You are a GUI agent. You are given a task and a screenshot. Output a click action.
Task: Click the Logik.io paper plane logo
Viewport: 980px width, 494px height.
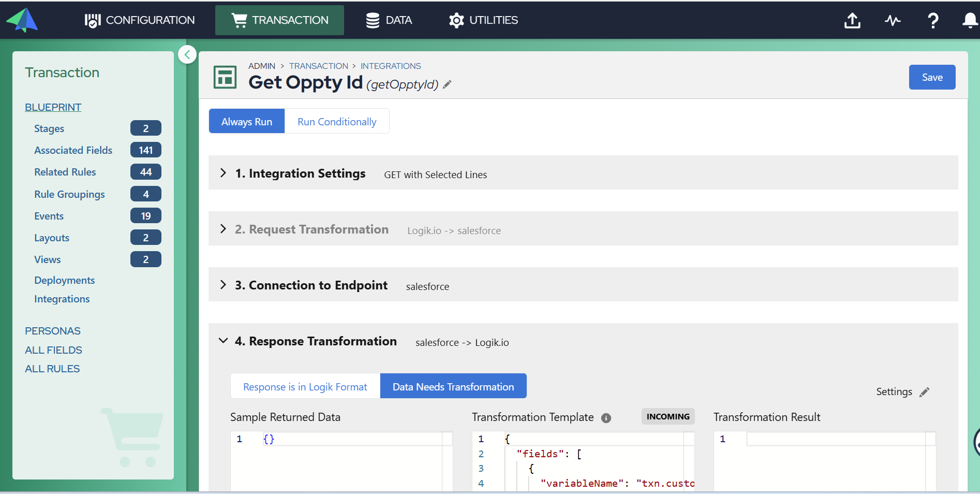[x=22, y=20]
